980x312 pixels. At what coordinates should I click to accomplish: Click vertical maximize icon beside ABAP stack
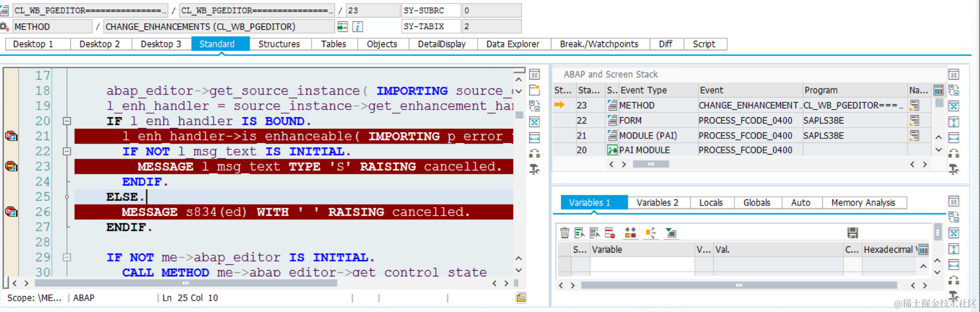[x=954, y=122]
